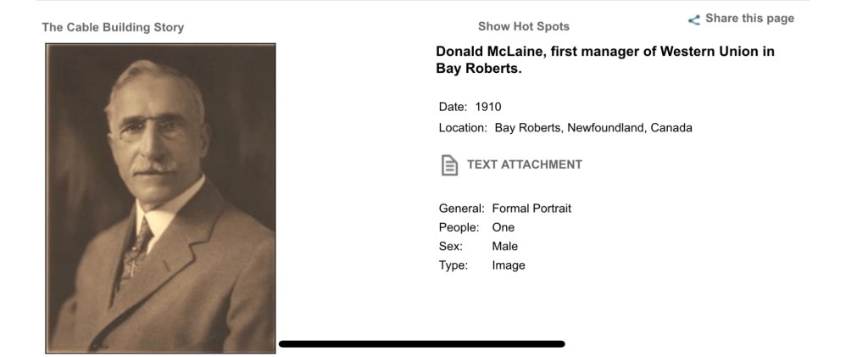Click the Location field label
This screenshot has height=357, width=868.
point(463,128)
